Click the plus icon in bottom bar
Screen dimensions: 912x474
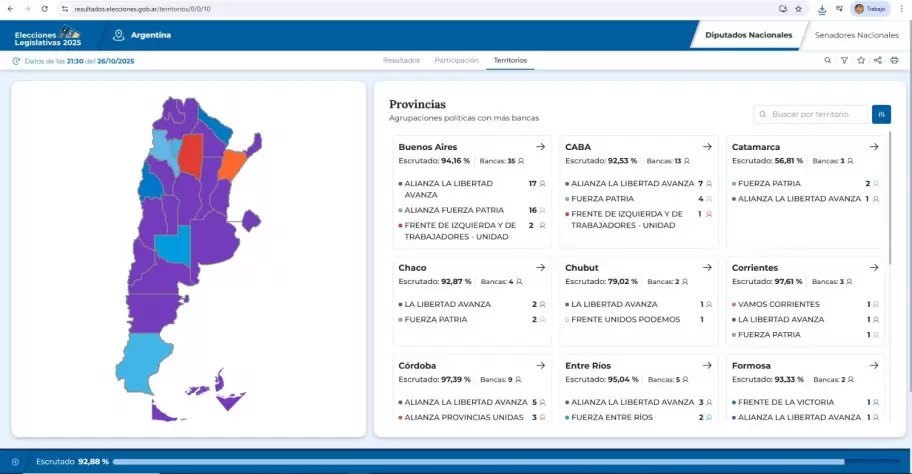tap(15, 462)
